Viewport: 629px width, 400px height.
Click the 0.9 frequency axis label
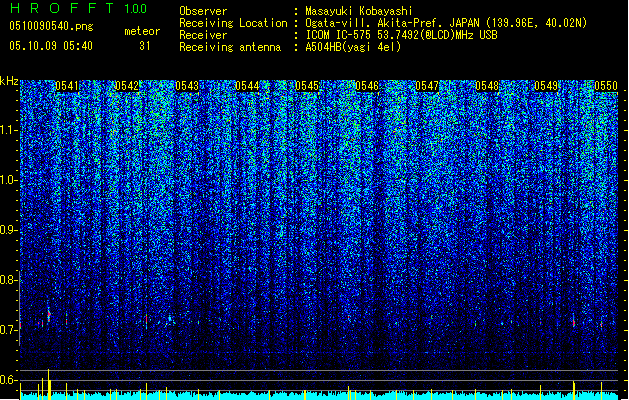(8, 230)
